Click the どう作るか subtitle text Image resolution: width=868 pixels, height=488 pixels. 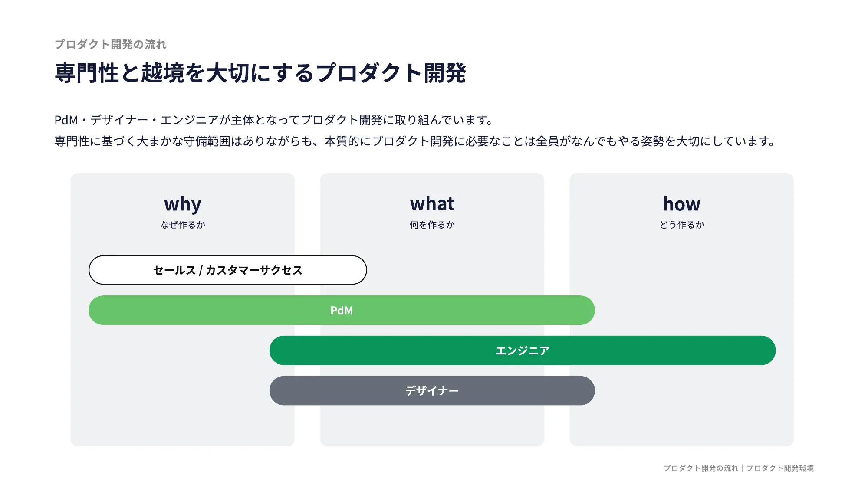681,225
